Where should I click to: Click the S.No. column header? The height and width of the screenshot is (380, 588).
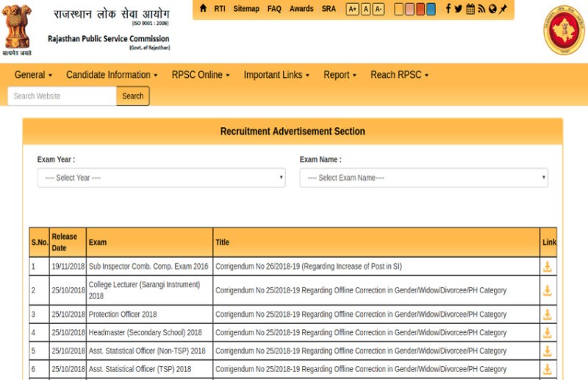pos(40,243)
